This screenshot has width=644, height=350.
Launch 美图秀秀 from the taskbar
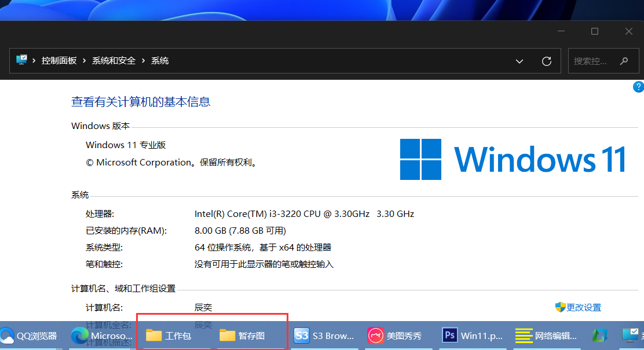[x=397, y=336]
